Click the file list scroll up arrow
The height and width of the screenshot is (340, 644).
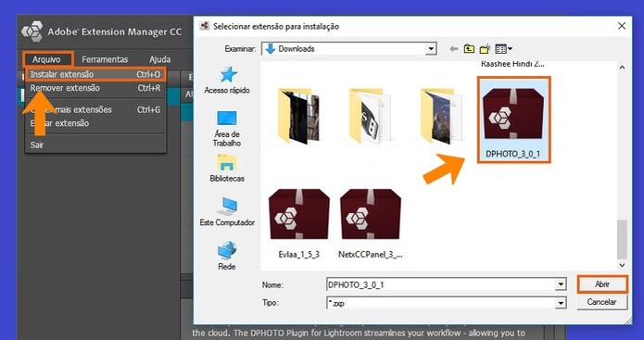(623, 67)
